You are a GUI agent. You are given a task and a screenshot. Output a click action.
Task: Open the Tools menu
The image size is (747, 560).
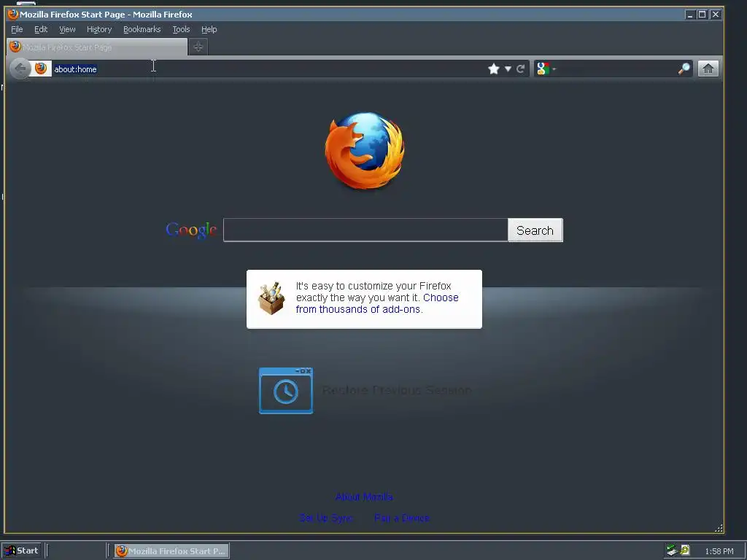(181, 29)
